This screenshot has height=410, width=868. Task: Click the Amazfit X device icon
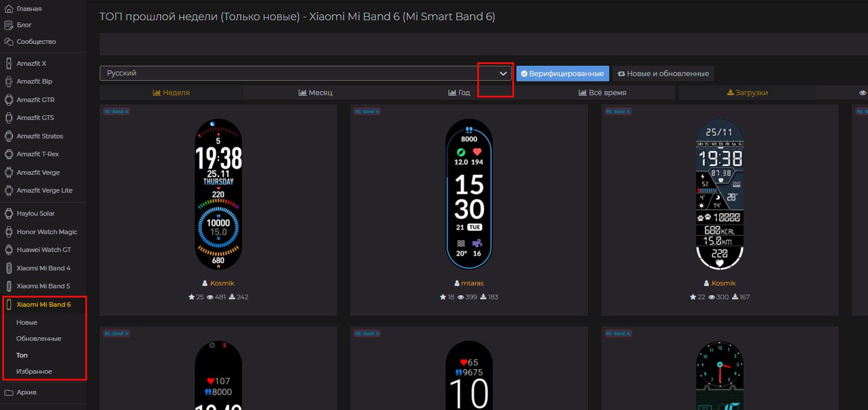tap(9, 63)
